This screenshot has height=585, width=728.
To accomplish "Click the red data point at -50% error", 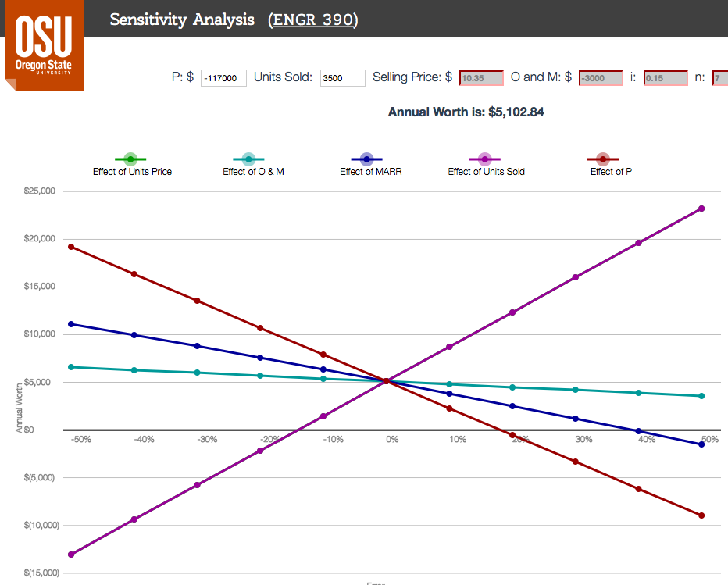I will click(71, 247).
